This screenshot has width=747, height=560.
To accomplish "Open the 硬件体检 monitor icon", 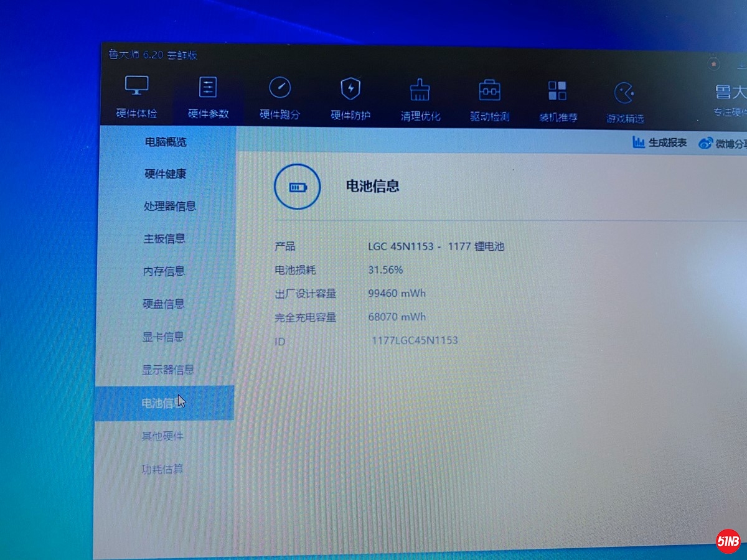I will pos(137,86).
